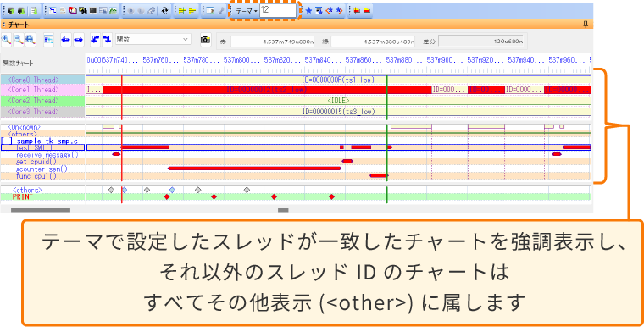This screenshot has height=332, width=644.
Task: Click the star with right arrow icon
Action: pos(339,11)
